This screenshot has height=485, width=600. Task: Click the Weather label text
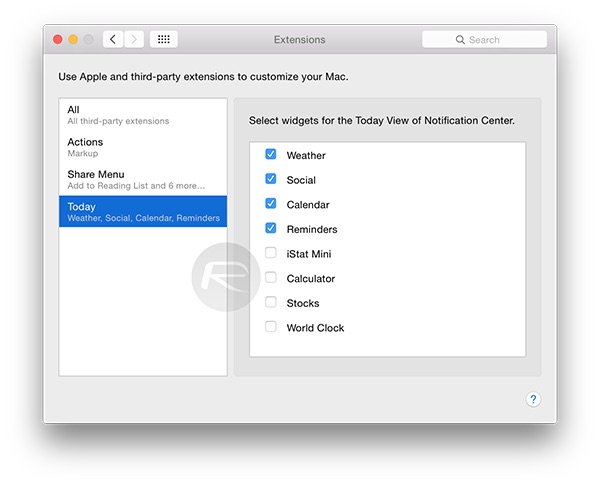tap(306, 155)
